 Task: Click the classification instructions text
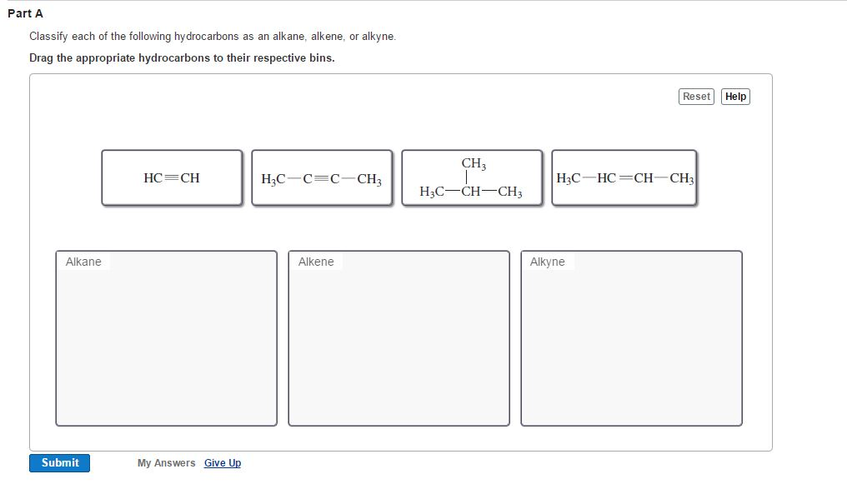(213, 36)
